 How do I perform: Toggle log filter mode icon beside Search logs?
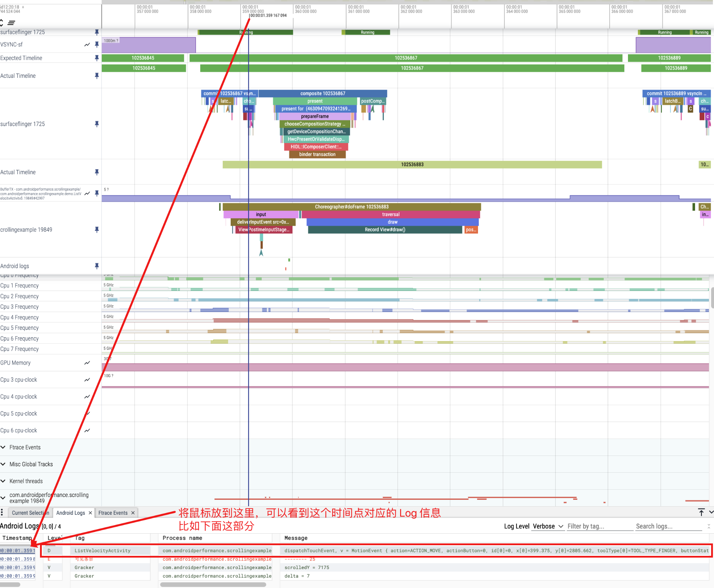click(709, 526)
